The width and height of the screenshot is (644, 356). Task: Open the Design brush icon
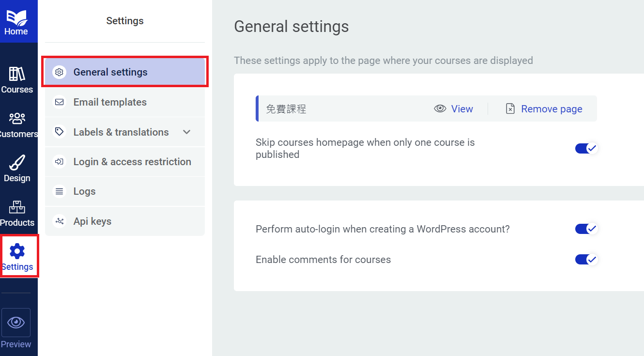point(17,162)
